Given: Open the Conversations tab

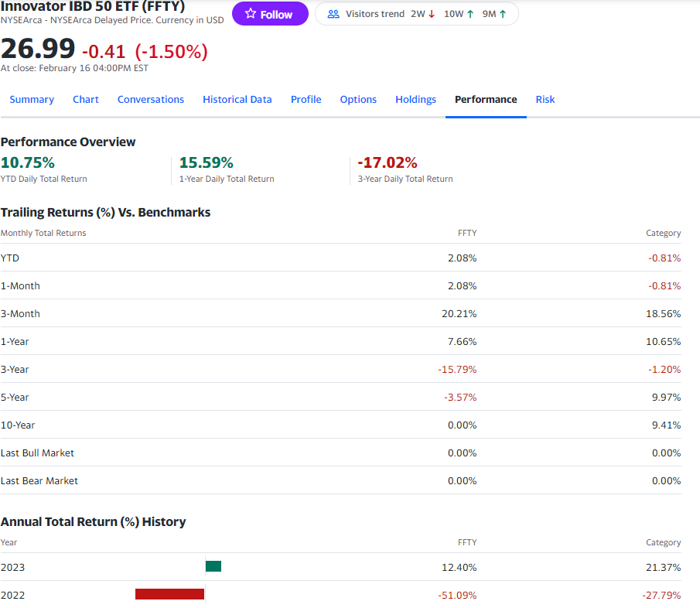Looking at the screenshot, I should pos(151,99).
